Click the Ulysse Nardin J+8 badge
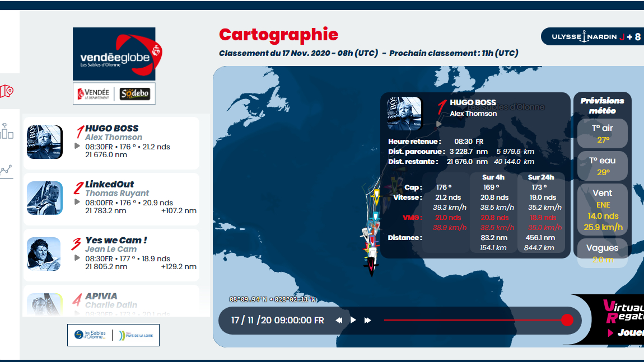Screen dimensions: 644x362 592,36
